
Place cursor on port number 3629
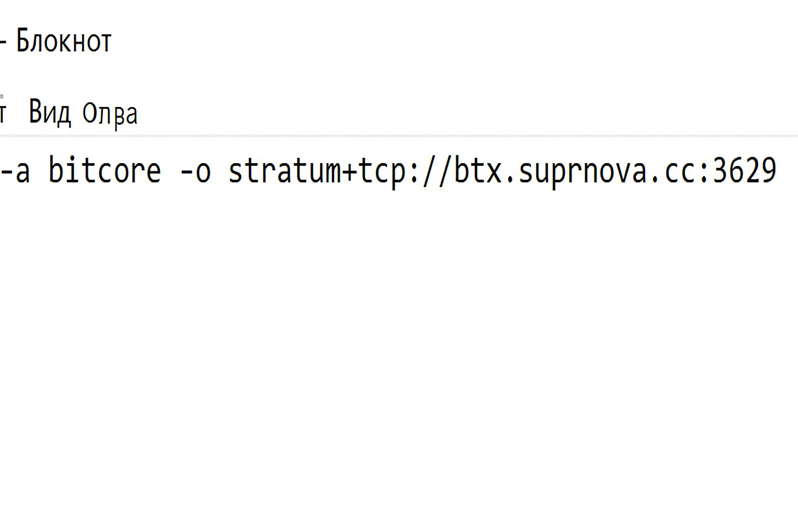point(744,171)
